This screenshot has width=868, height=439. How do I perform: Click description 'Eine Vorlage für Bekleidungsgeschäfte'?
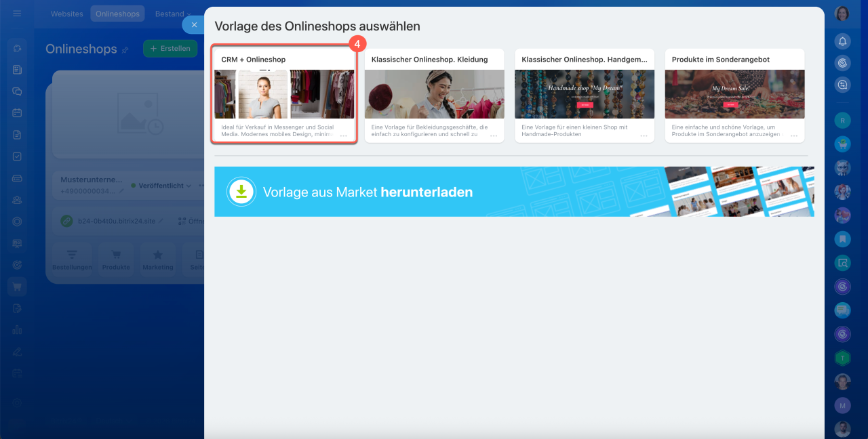coord(429,131)
